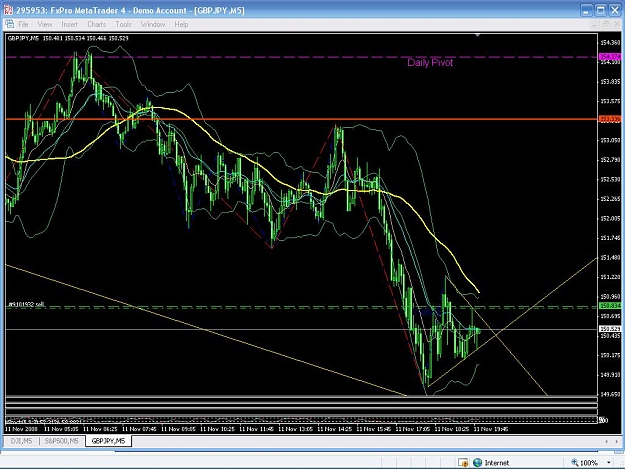This screenshot has width=625, height=469.
Task: Maximize the MetaTrader window
Action: click(x=600, y=10)
